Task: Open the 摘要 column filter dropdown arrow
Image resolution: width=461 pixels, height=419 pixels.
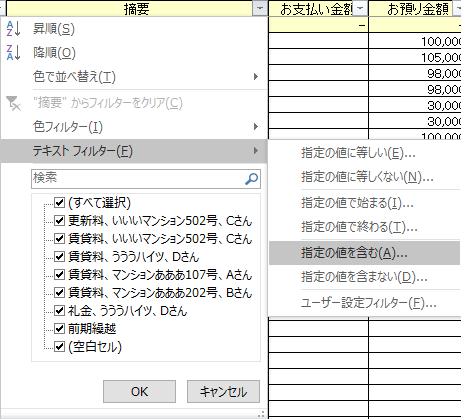Action: coord(260,8)
